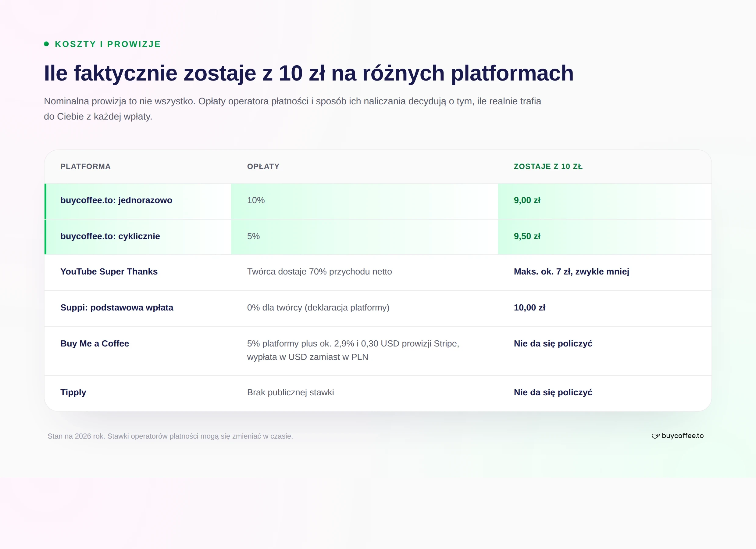Select the 'buycoffee.to: jednorazowo' row name
This screenshot has width=756, height=549.
pos(116,200)
